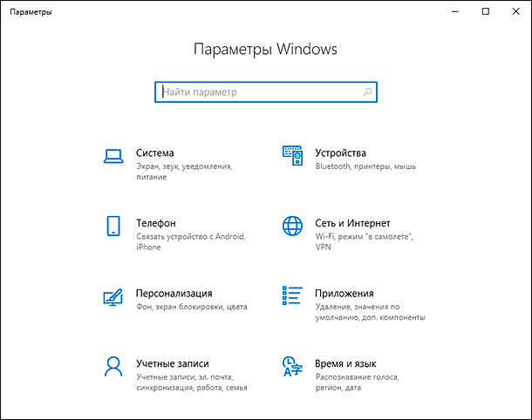Click description 'Связать устройство с Android, iPhone'
The width and height of the screenshot is (532, 420).
coord(191,241)
